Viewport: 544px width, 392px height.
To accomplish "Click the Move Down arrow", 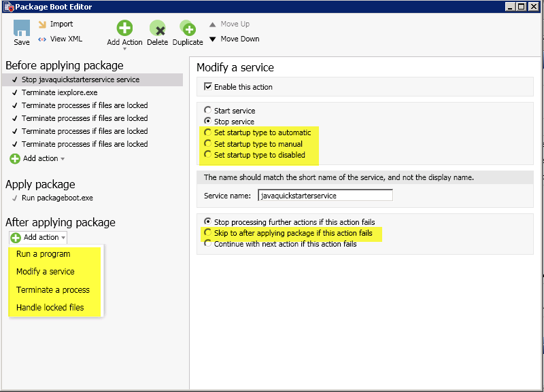I will (x=213, y=39).
